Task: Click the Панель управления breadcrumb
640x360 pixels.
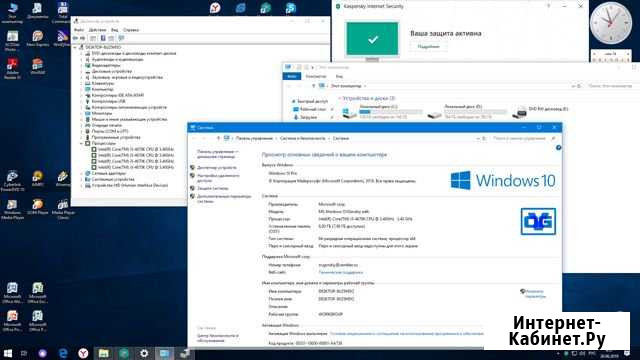Action: (254, 138)
